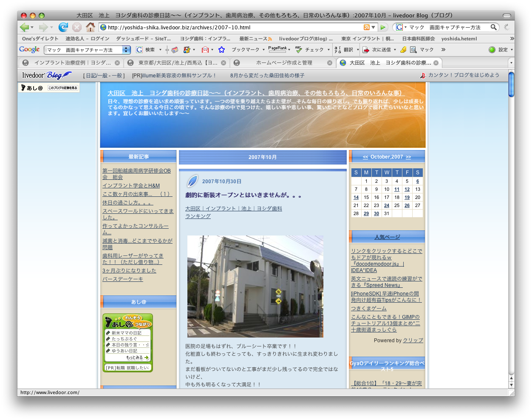
Task: Click the building photo in the post
Action: click(x=255, y=287)
